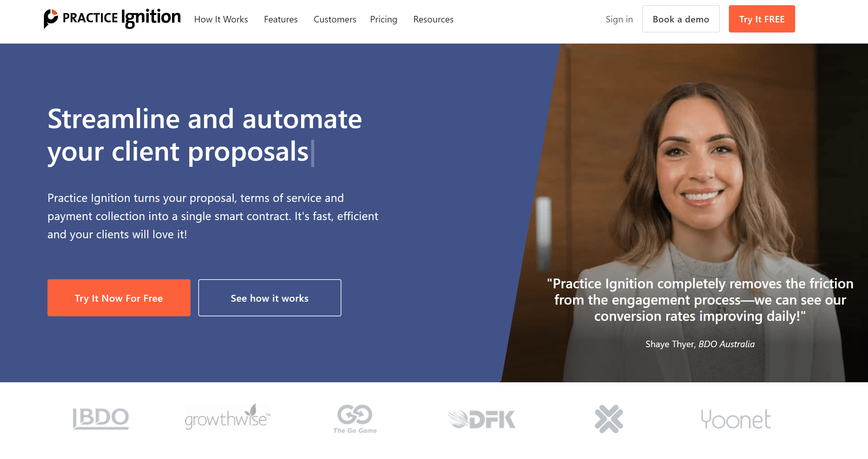The height and width of the screenshot is (459, 868).
Task: Click the Try It Now For Free button
Action: tap(119, 298)
